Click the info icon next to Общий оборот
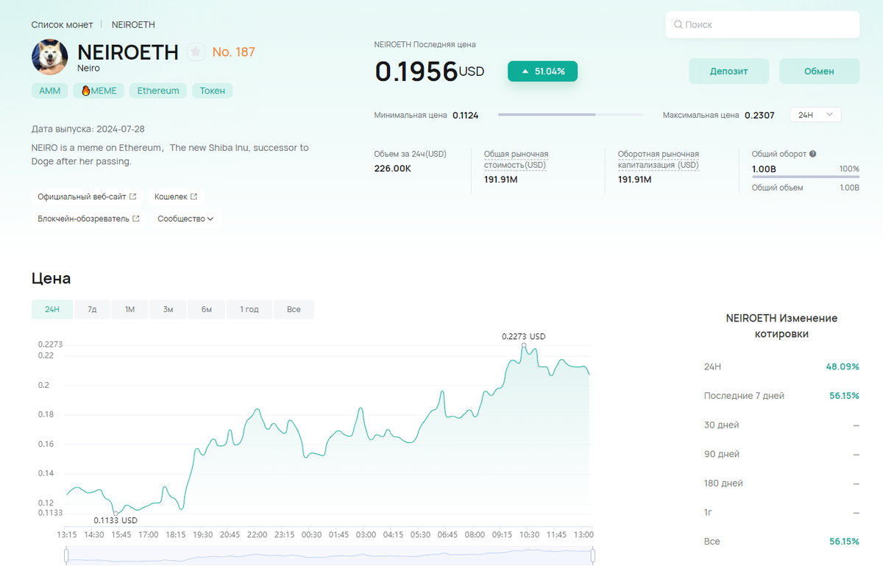The image size is (883, 588). [x=812, y=154]
